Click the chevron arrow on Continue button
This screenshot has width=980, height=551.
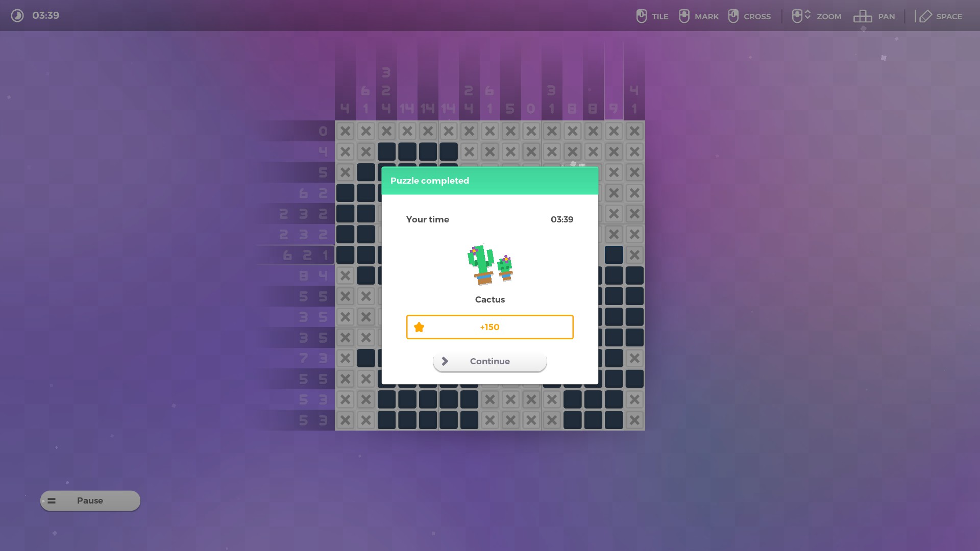click(x=445, y=361)
